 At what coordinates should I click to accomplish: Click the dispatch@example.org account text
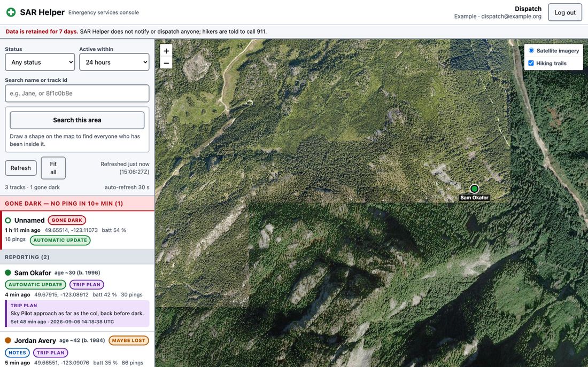(x=511, y=17)
